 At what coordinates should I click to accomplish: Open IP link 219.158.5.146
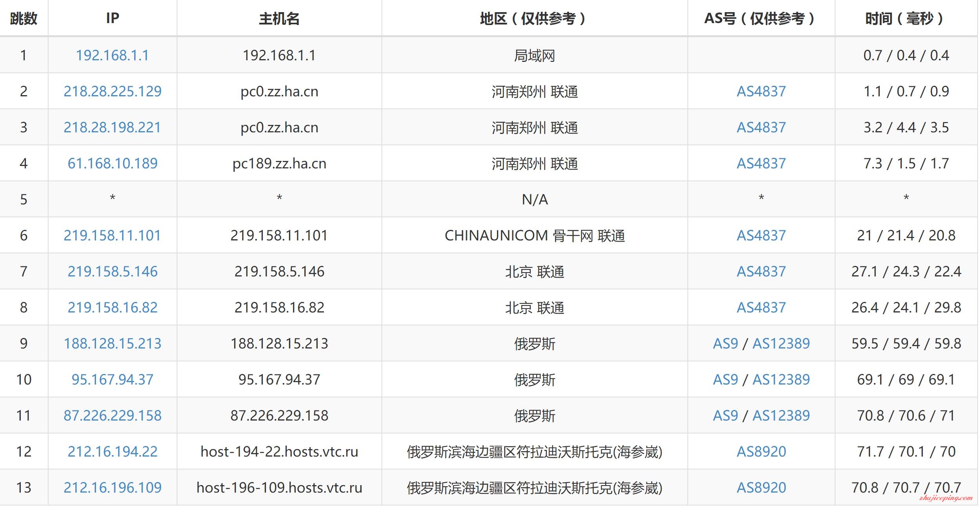112,271
